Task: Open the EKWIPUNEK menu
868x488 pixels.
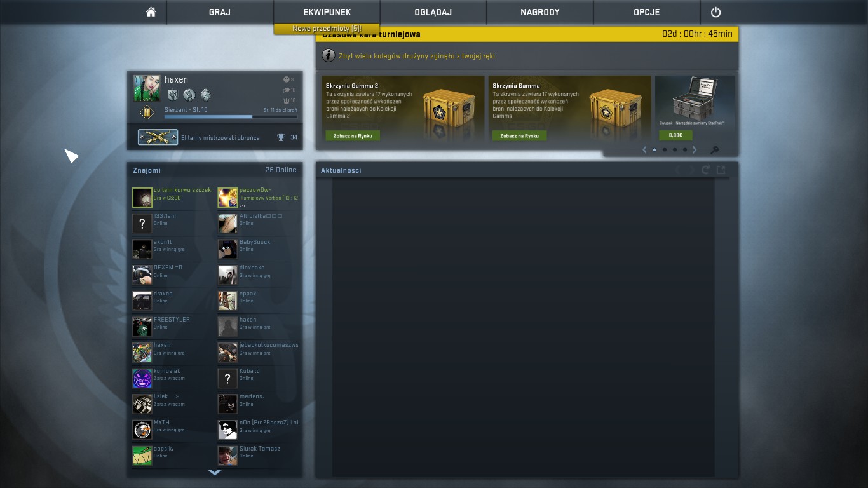Action: coord(327,12)
